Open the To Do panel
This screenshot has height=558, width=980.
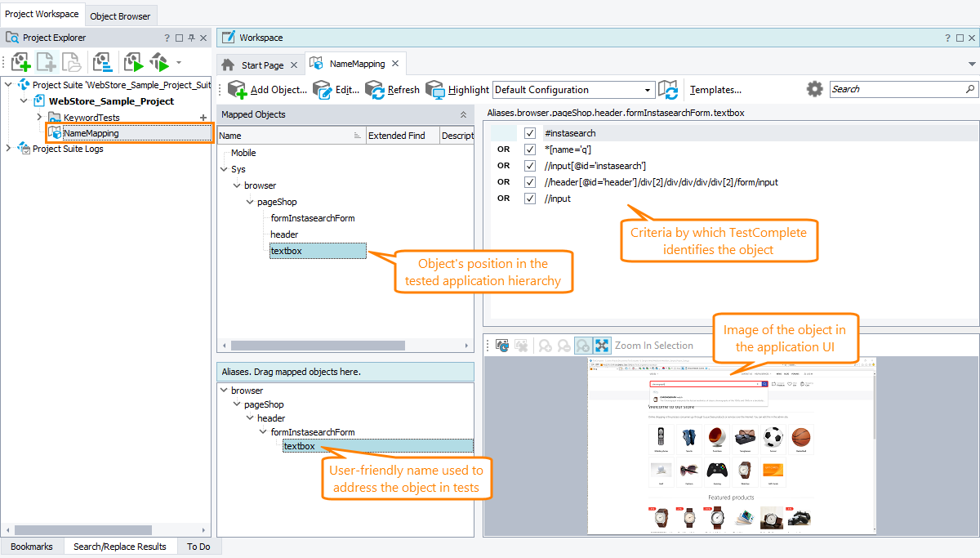point(198,546)
